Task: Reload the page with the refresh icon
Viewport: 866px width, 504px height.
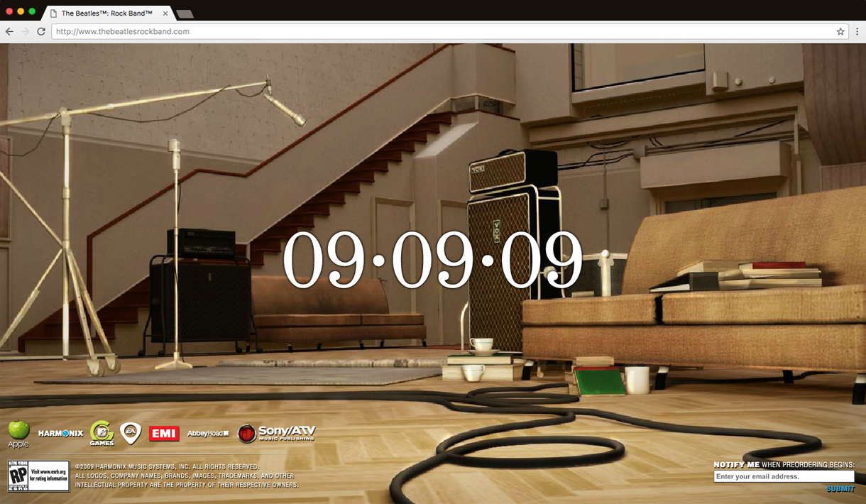Action: pyautogui.click(x=41, y=31)
